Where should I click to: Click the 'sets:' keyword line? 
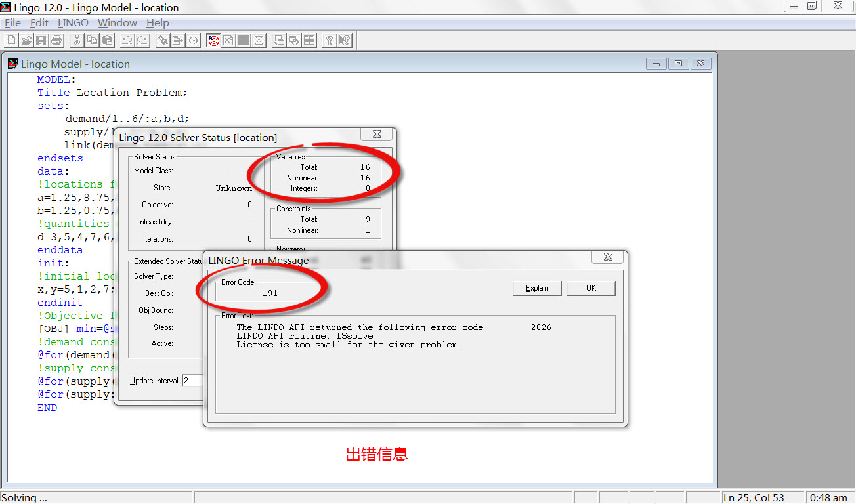[53, 106]
